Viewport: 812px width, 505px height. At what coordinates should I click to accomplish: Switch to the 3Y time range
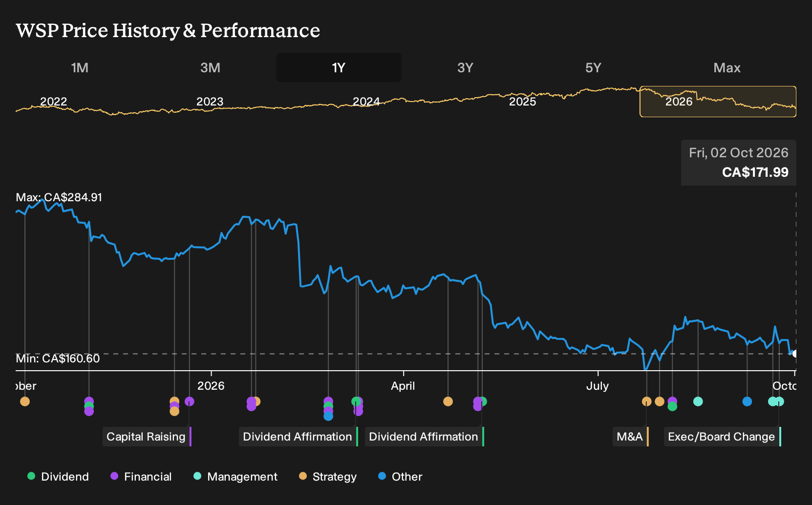[465, 67]
